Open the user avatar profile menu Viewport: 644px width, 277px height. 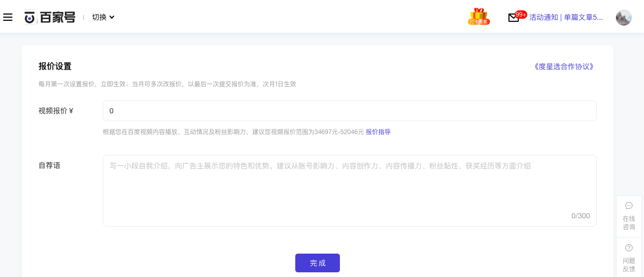[x=624, y=17]
